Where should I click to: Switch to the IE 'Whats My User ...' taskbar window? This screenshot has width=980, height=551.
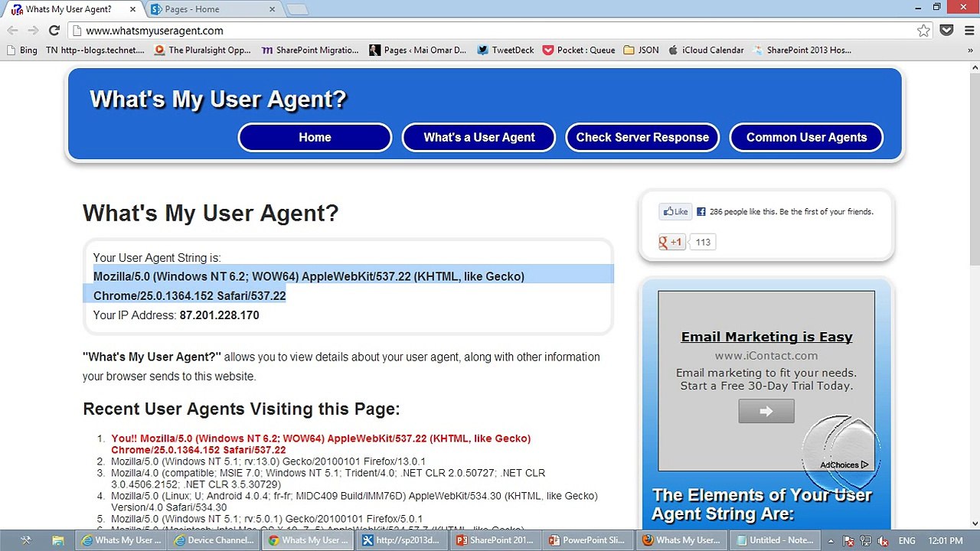pyautogui.click(x=122, y=540)
